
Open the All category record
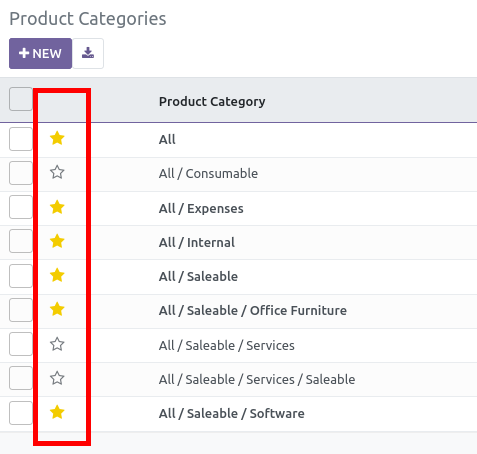pyautogui.click(x=167, y=139)
